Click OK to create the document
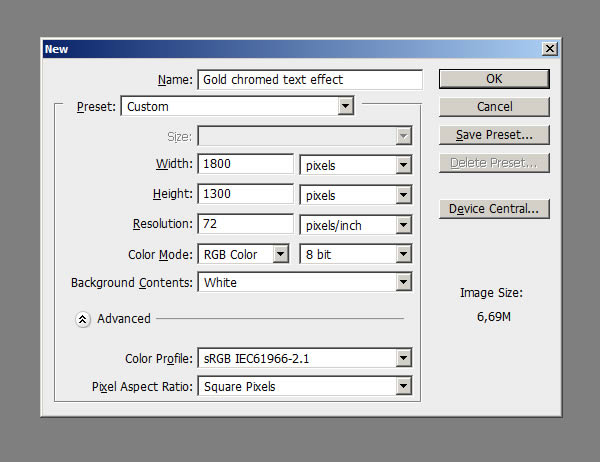The height and width of the screenshot is (462, 600). tap(494, 79)
